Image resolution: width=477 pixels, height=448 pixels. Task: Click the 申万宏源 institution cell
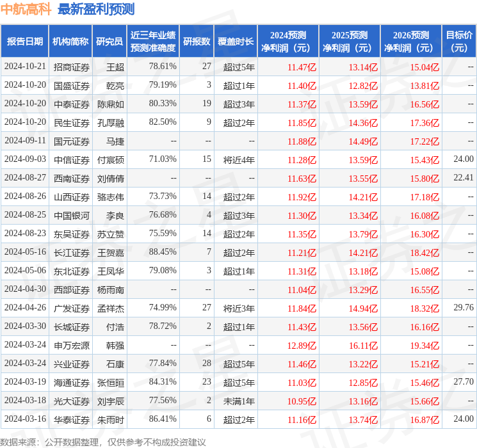click(72, 346)
